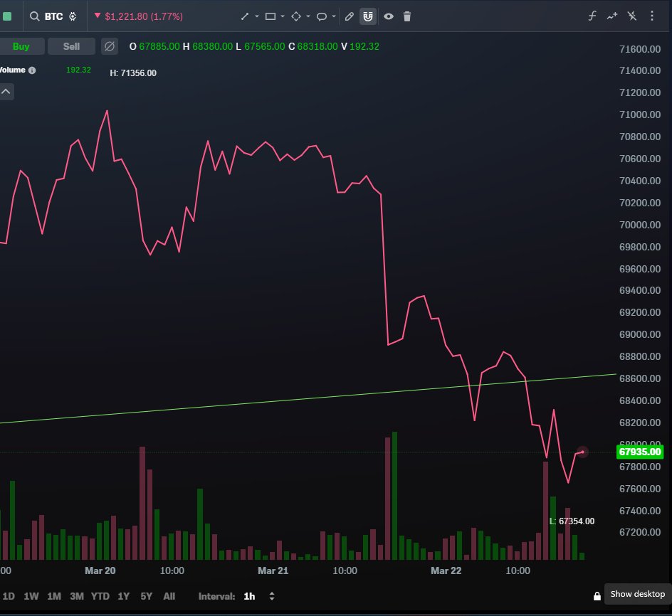This screenshot has height=616, width=672.
Task: Open the Interval 1h selector
Action: (x=249, y=596)
